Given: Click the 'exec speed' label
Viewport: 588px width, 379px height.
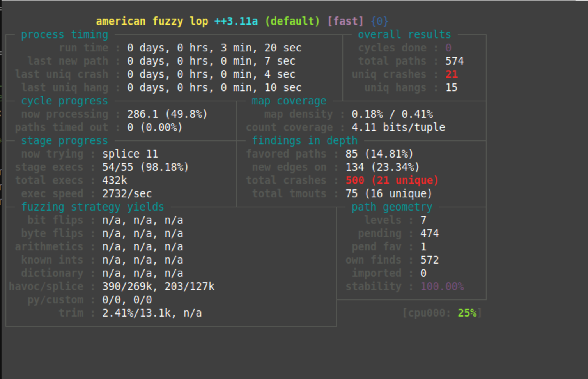Looking at the screenshot, I should [52, 193].
